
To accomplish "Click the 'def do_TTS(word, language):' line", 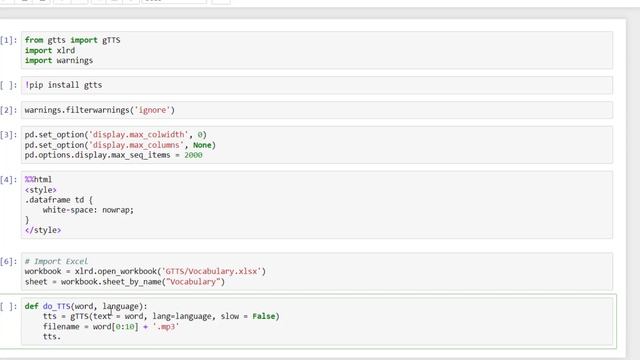I will [86, 306].
